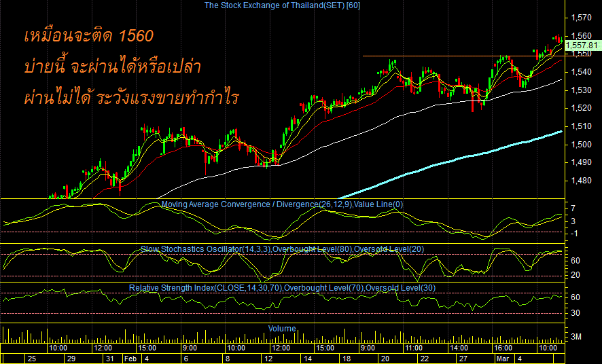Click the MACD scale value -1
Image resolution: width=602 pixels, height=364 pixels.
coord(573,234)
